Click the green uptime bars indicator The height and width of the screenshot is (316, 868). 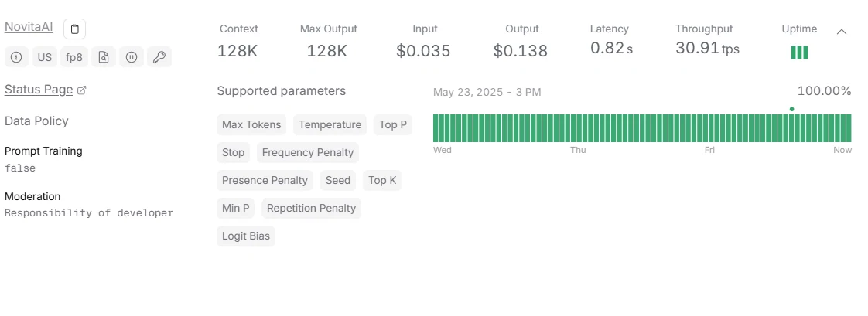pos(799,53)
